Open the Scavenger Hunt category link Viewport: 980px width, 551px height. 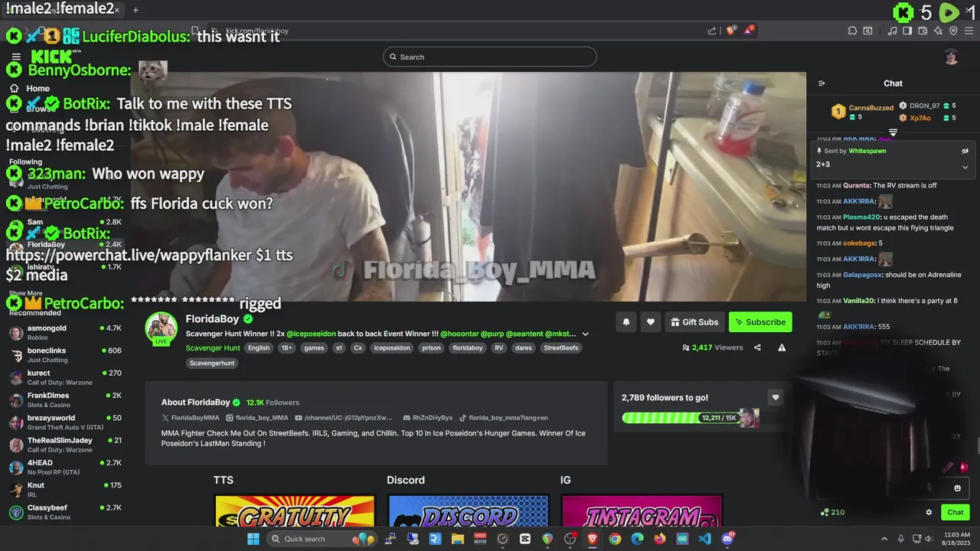pyautogui.click(x=213, y=347)
